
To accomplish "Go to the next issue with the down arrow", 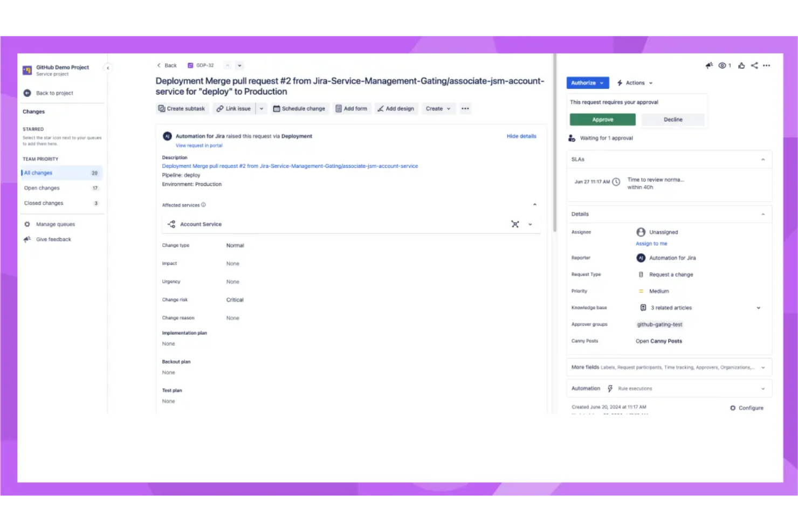I will pos(239,65).
